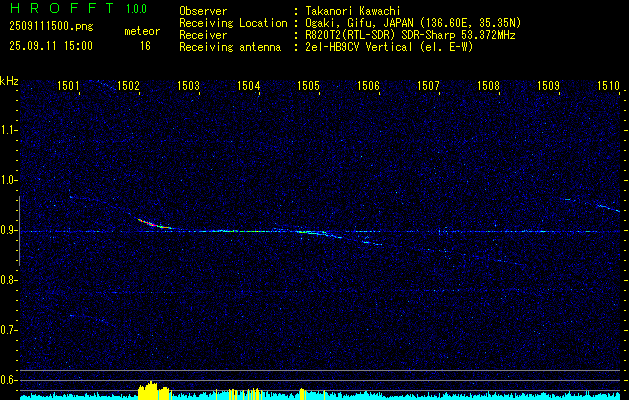The height and width of the screenshot is (400, 629).
Task: Click the 1508 time marker
Action: point(488,85)
